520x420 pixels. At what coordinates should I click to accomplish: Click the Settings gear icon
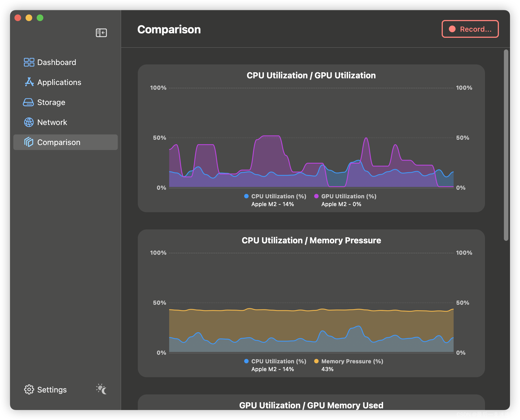pos(29,389)
